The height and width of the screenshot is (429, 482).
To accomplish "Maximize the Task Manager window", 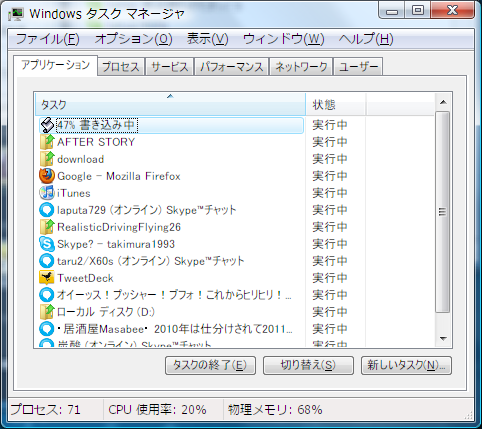I will tap(417, 11).
